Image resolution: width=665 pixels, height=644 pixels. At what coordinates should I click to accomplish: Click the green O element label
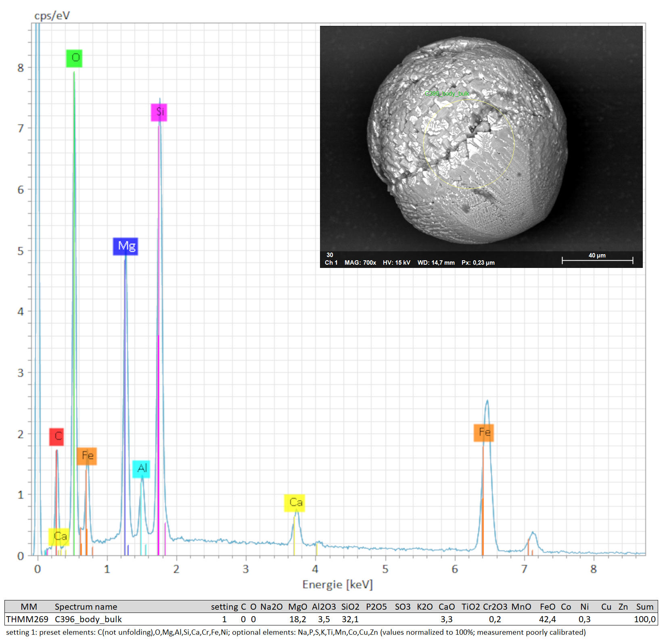[x=75, y=58]
